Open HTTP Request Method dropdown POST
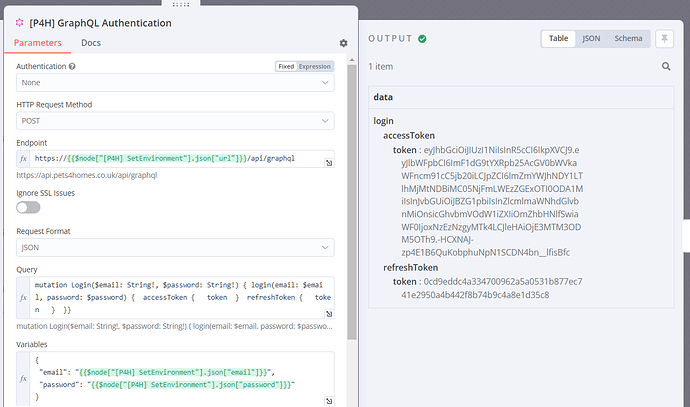Viewport: 690px width, 407px height. coord(175,121)
